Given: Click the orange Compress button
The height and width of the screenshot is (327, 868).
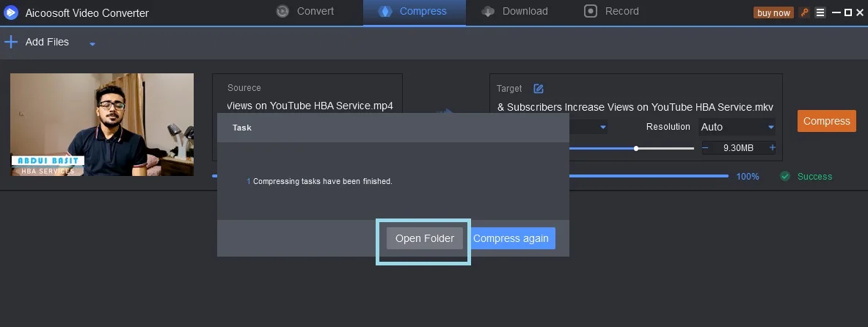Looking at the screenshot, I should 826,121.
